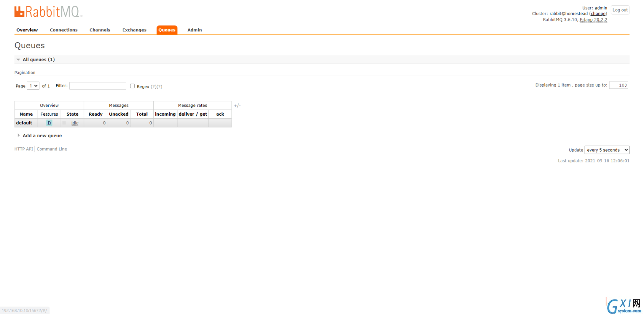The width and height of the screenshot is (644, 314).
Task: Open the Admin tab
Action: 194,30
